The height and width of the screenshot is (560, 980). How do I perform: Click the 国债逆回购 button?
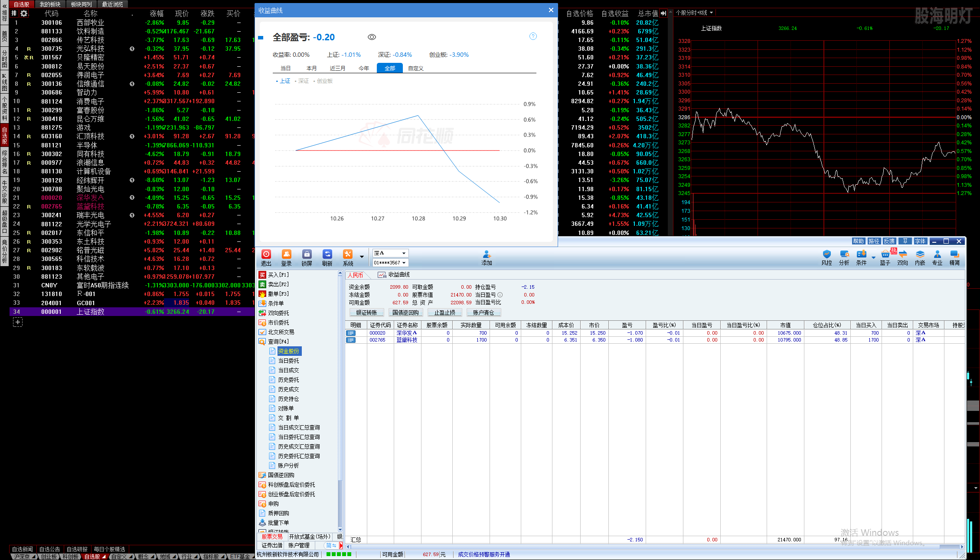405,313
